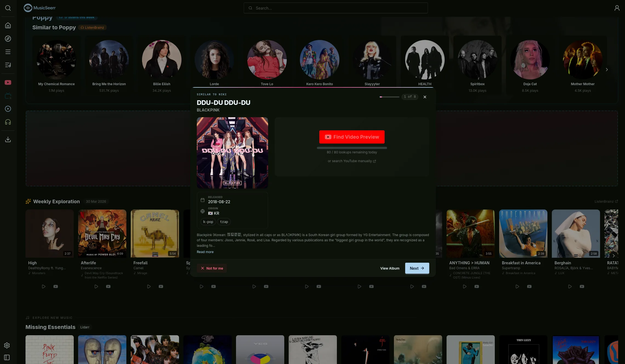Open the Search icon in the sidebar
625x364 pixels.
pos(8,8)
